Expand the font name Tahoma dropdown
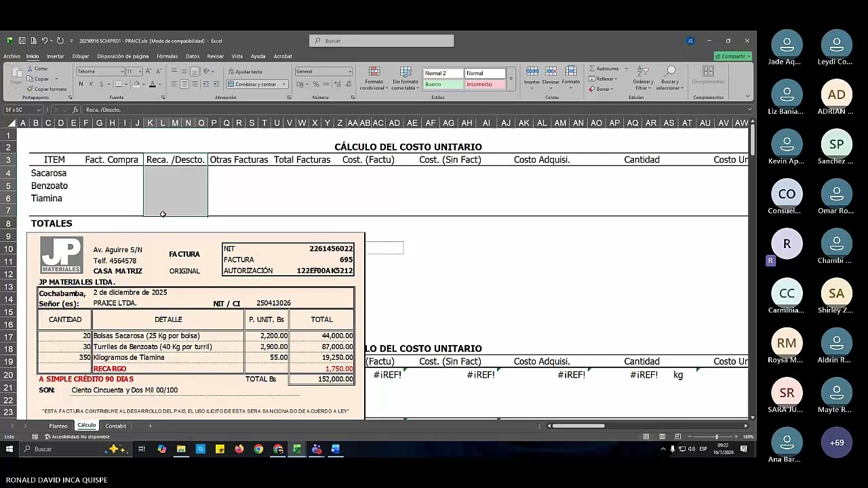This screenshot has width=868, height=488. point(122,71)
